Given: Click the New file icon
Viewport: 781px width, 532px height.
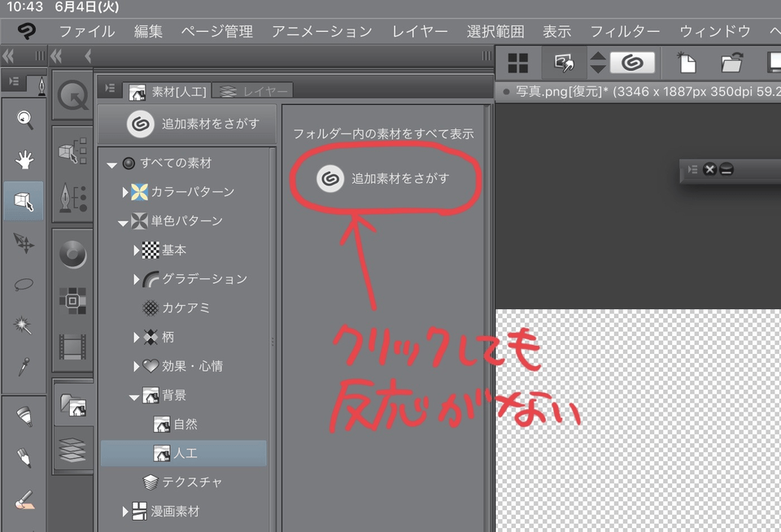Looking at the screenshot, I should click(x=687, y=63).
